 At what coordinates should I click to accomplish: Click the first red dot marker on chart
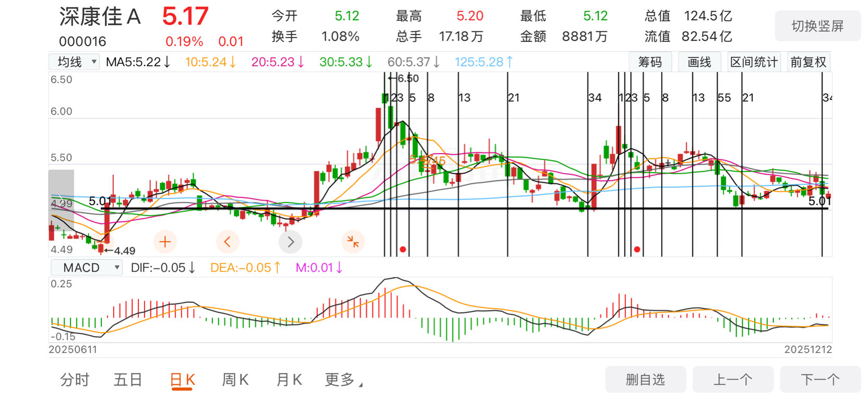tap(403, 250)
